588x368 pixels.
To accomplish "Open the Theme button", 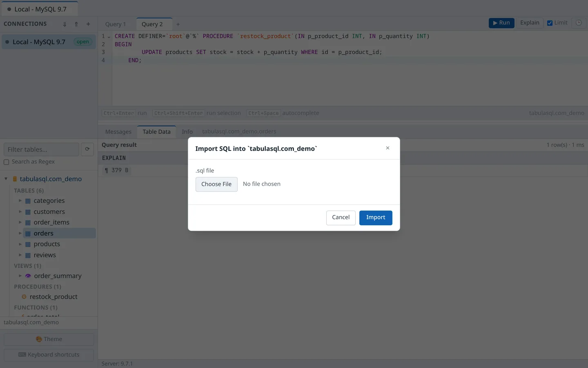I will [x=49, y=339].
